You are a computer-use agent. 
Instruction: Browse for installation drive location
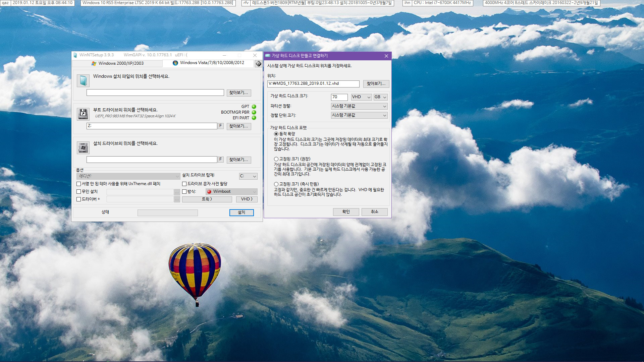(x=239, y=160)
